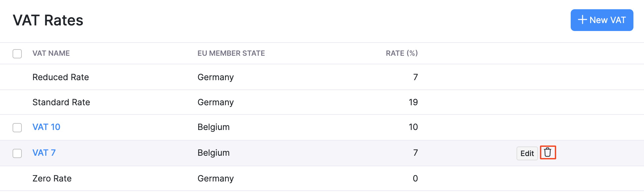This screenshot has height=194, width=644.
Task: Check the VAT 10 row checkbox
Action: click(x=17, y=127)
